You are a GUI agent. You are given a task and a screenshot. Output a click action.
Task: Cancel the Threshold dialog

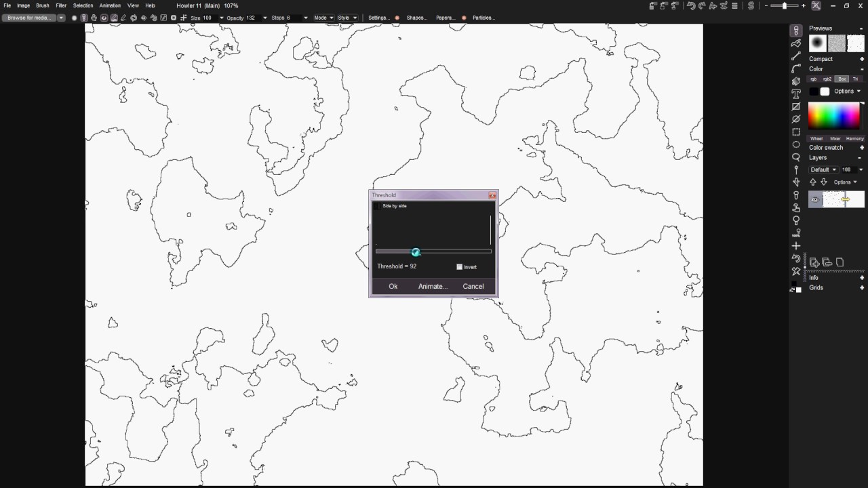(473, 286)
